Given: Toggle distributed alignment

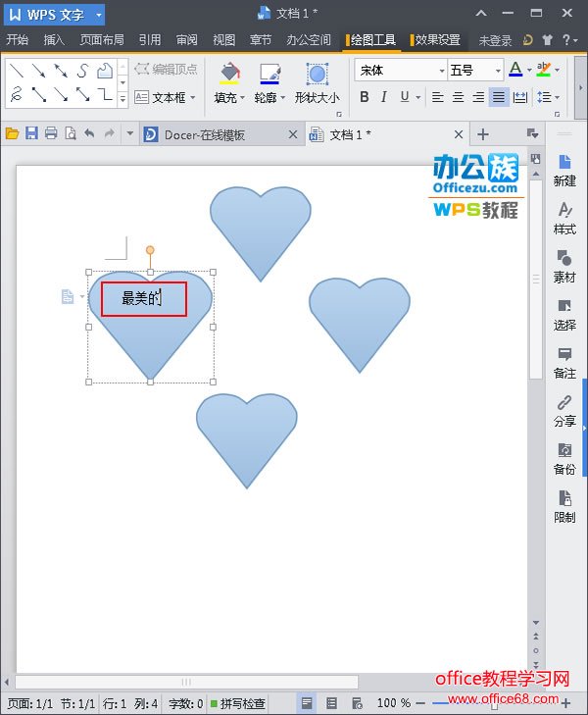Looking at the screenshot, I should click(519, 97).
